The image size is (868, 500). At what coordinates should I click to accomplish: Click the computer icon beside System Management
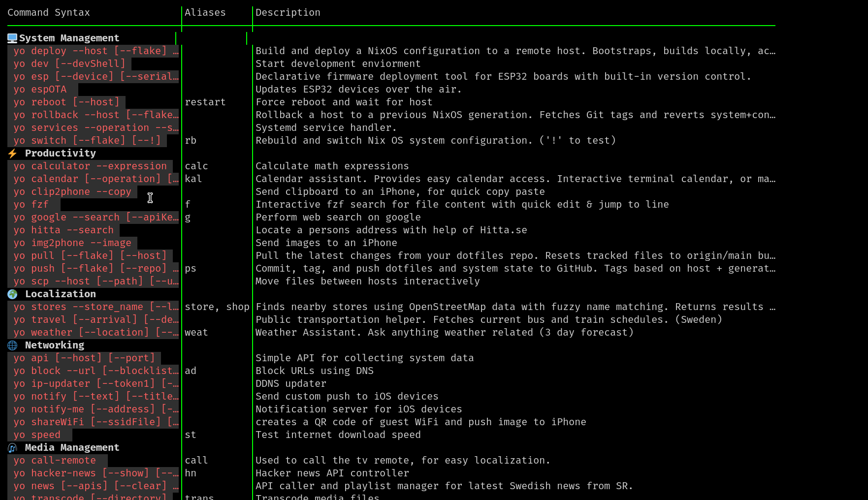pos(12,38)
